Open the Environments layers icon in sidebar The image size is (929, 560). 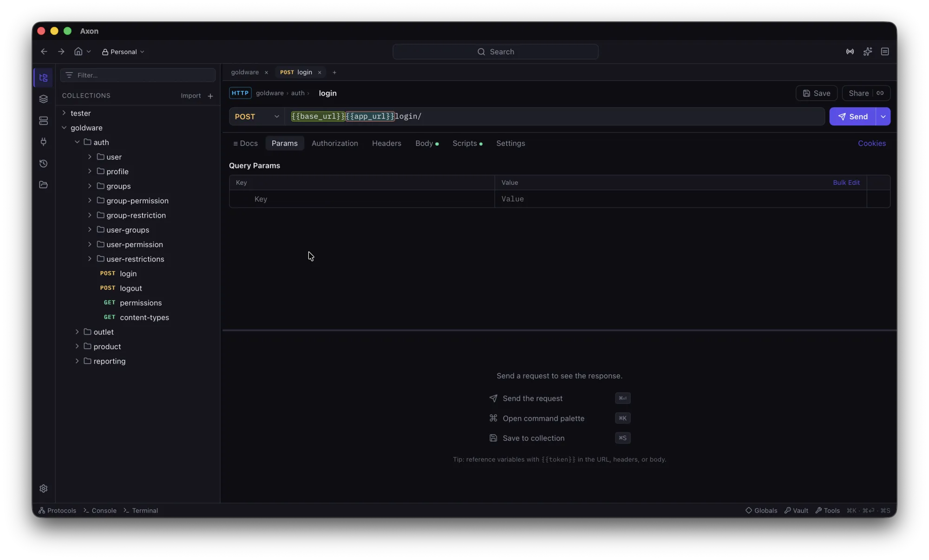tap(43, 99)
